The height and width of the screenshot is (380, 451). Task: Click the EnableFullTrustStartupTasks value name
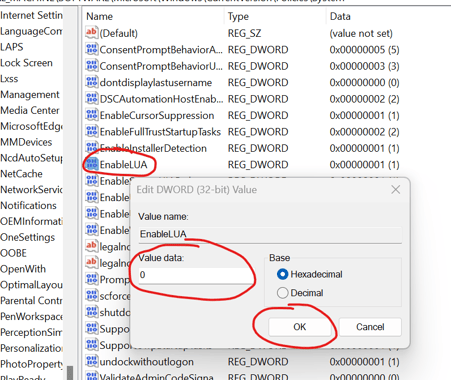[x=160, y=132]
